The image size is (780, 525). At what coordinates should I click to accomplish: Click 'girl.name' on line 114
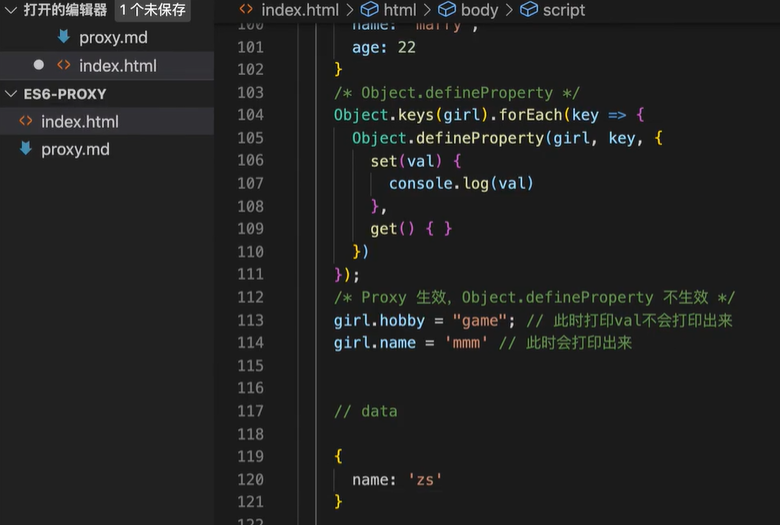375,343
